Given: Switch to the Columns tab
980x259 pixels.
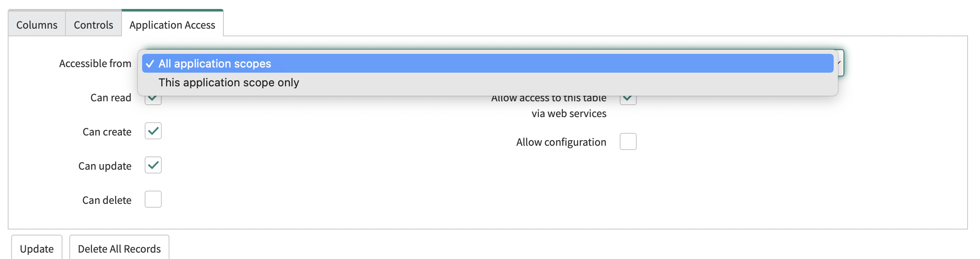Looking at the screenshot, I should pyautogui.click(x=37, y=25).
